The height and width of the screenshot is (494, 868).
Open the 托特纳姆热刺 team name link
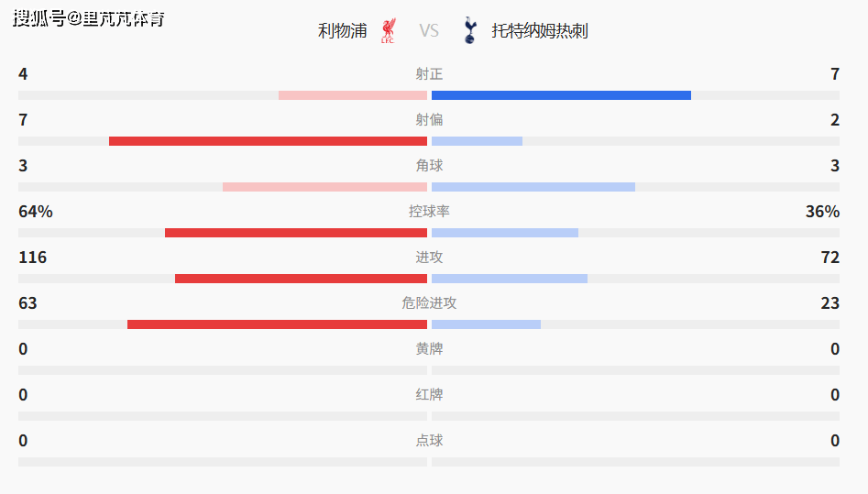pyautogui.click(x=540, y=31)
